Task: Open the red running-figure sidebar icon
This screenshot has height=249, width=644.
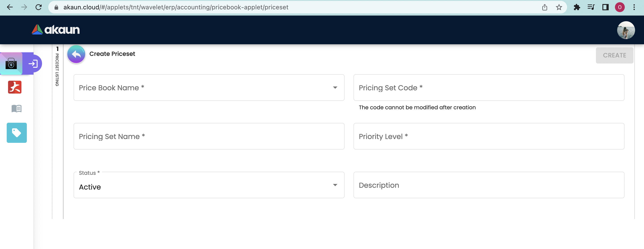Action: [x=15, y=87]
